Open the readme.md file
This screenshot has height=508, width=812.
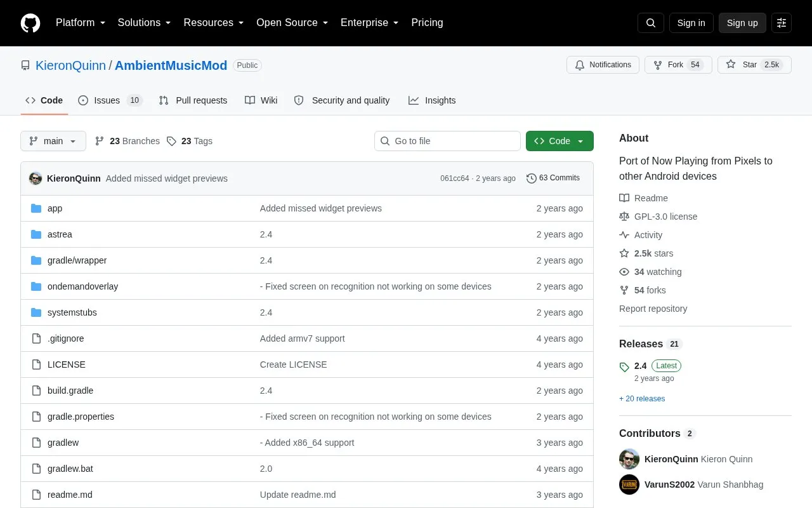70,495
